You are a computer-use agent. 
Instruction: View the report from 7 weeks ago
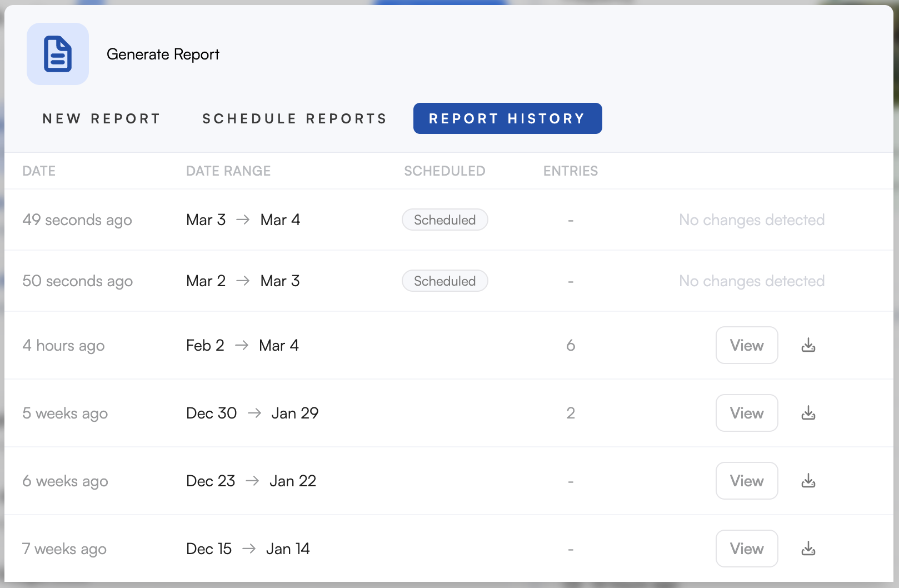pos(747,549)
